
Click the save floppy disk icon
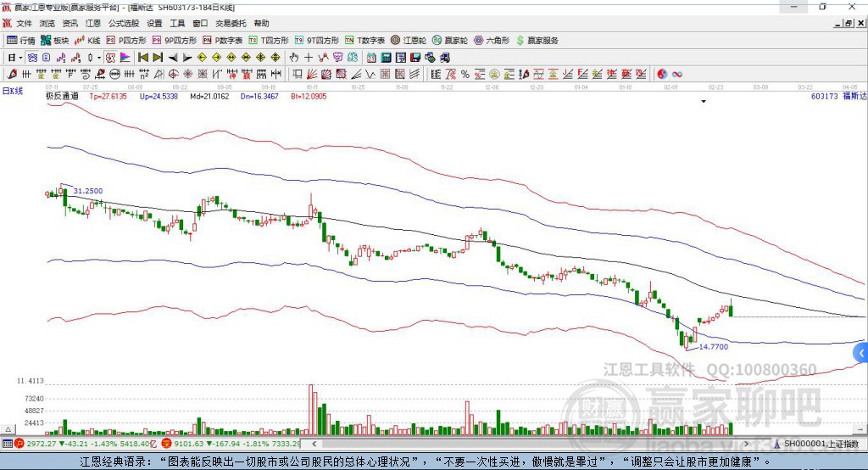click(415, 58)
